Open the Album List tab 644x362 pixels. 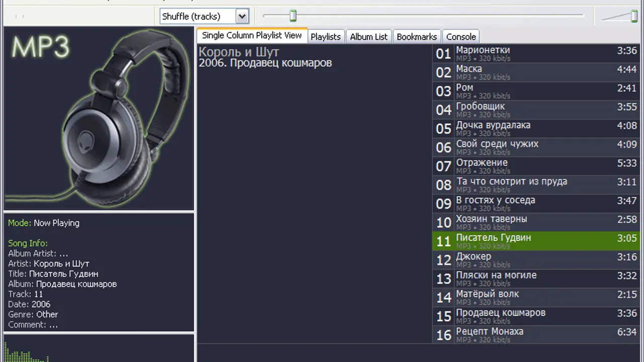[x=369, y=37]
